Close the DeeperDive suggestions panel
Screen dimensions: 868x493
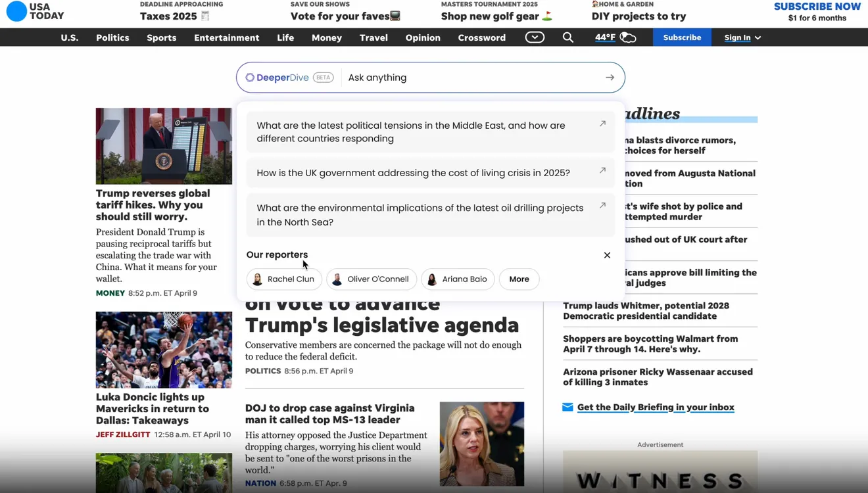click(607, 255)
